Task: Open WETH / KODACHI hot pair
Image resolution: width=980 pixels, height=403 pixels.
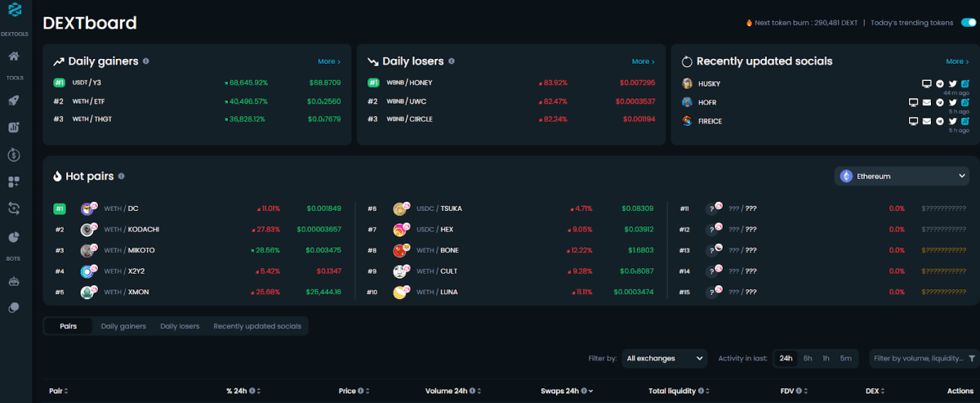Action: coord(131,230)
